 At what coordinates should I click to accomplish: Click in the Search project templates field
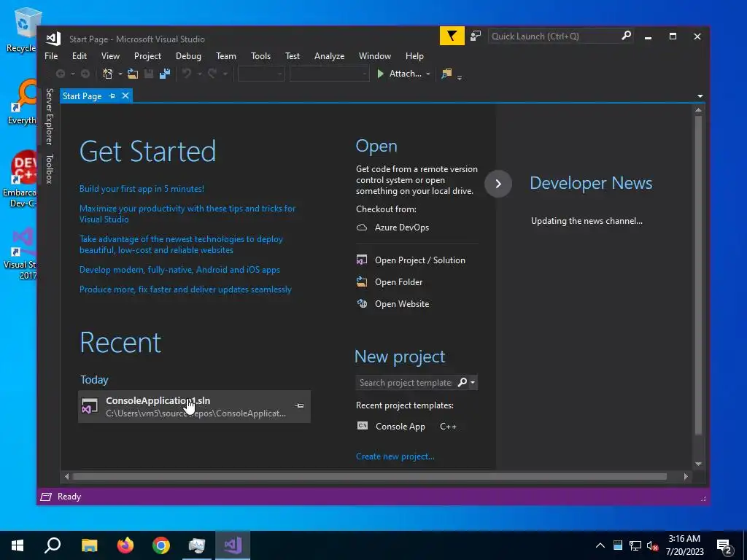point(406,382)
